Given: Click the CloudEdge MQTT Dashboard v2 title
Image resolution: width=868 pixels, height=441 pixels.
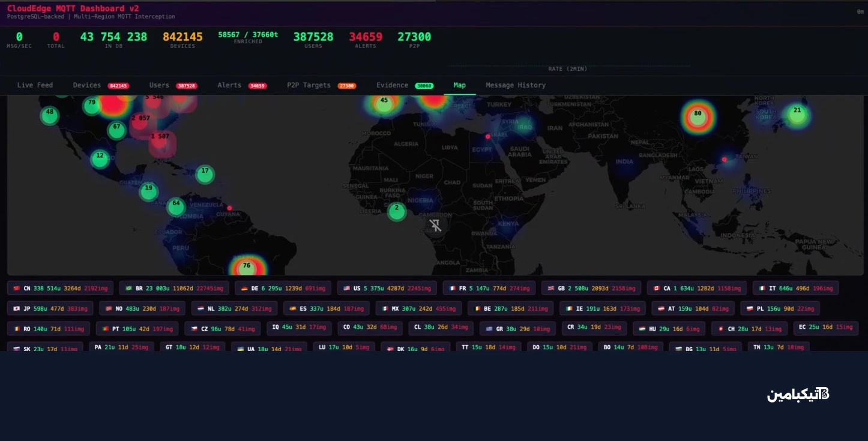Looking at the screenshot, I should pos(73,8).
